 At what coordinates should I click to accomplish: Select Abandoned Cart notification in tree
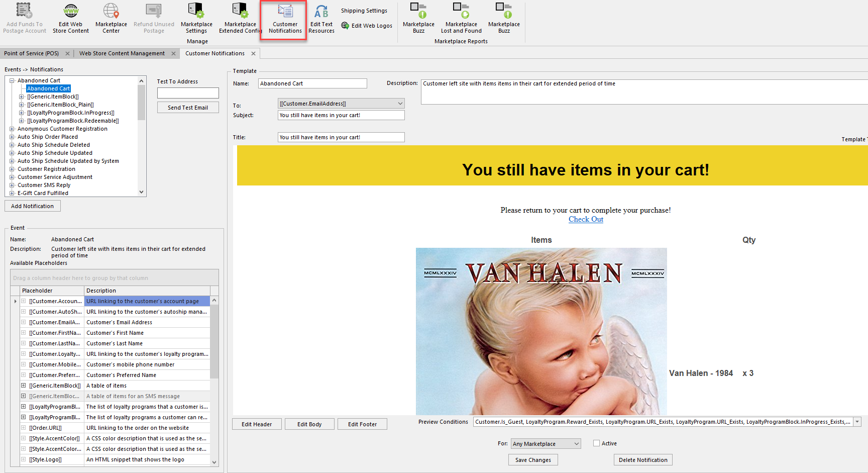point(49,88)
